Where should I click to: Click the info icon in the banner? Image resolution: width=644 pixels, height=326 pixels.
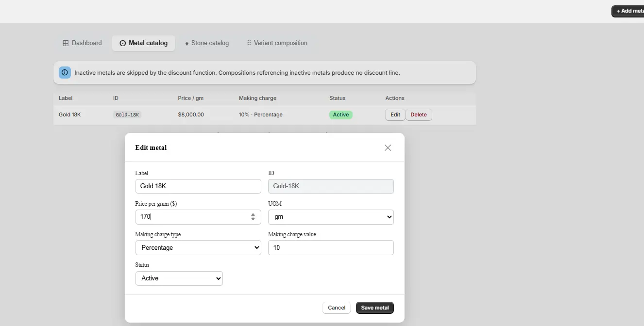click(65, 73)
